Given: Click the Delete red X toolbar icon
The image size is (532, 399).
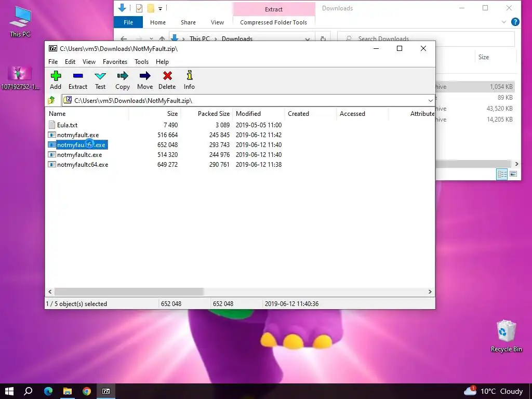Looking at the screenshot, I should (167, 76).
